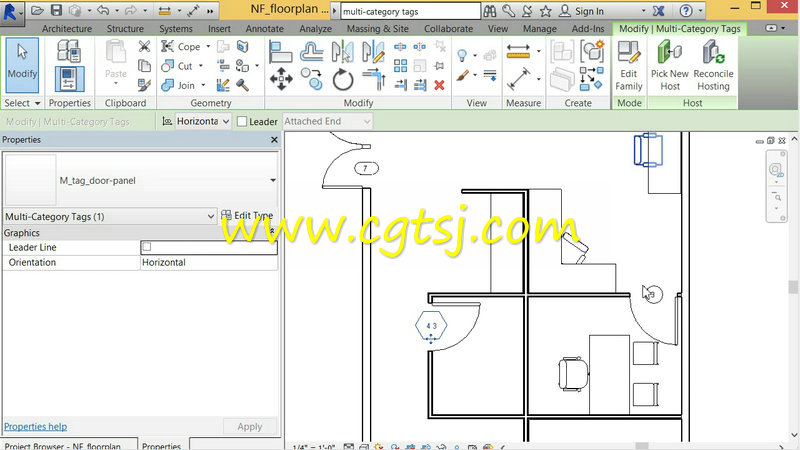Click the Cut to clipboard scissors icon
Image resolution: width=800 pixels, height=450 pixels.
[144, 46]
